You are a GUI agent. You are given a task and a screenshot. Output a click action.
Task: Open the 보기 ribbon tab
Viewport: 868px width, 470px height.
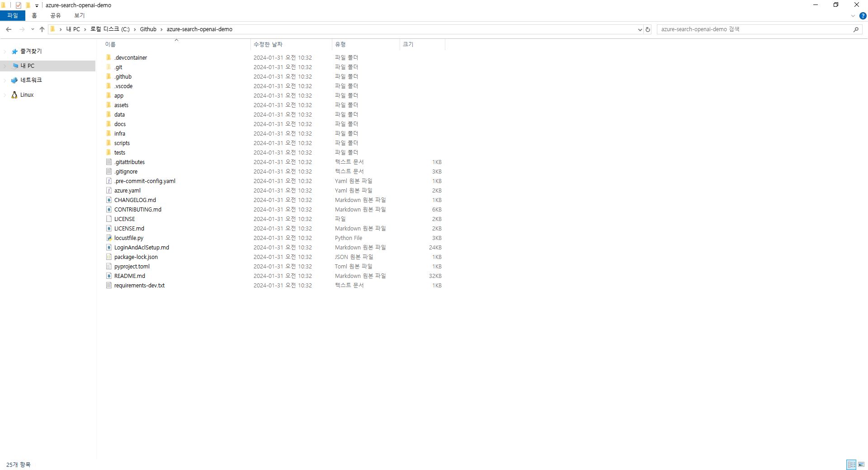tap(79, 15)
